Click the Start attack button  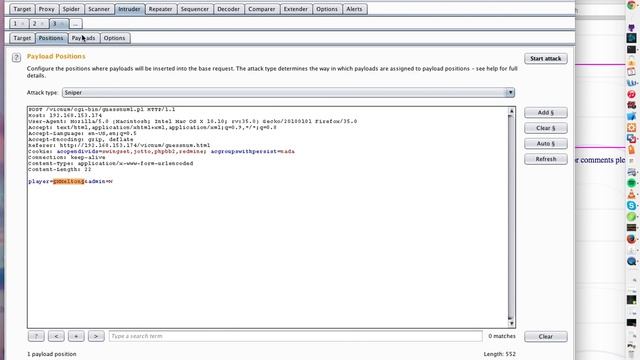546,58
